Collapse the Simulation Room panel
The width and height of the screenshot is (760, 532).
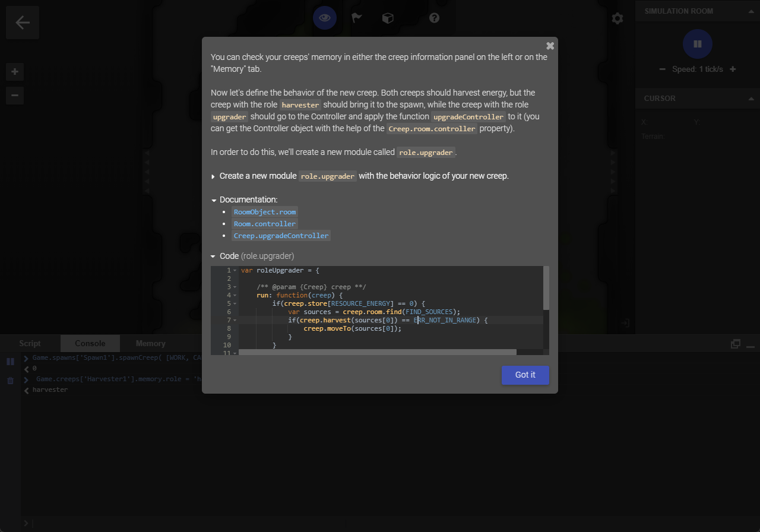[751, 11]
